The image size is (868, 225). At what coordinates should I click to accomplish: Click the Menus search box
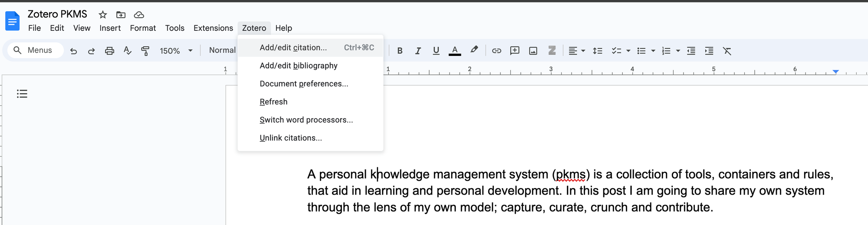tap(36, 50)
